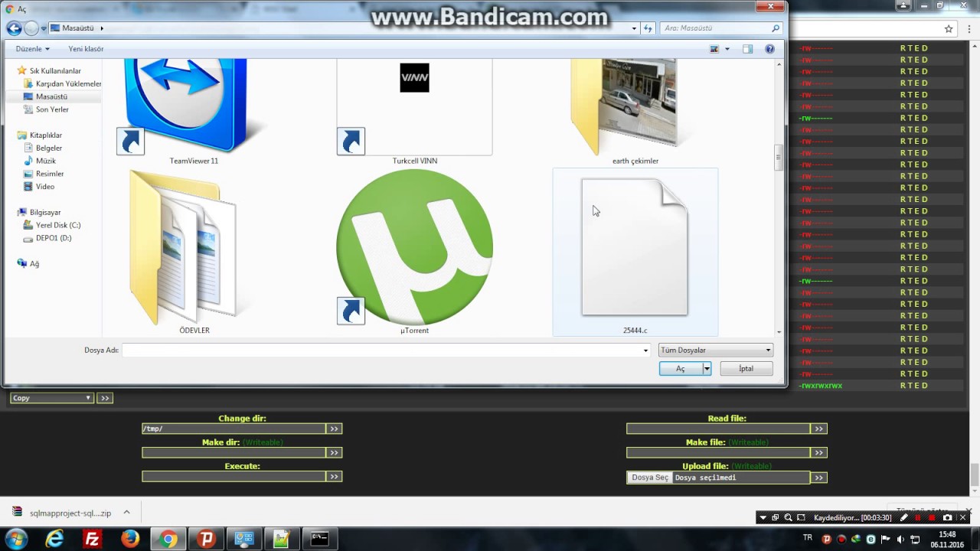Open FileZilla from the taskbar
This screenshot has width=980, height=551.
pos(93,539)
